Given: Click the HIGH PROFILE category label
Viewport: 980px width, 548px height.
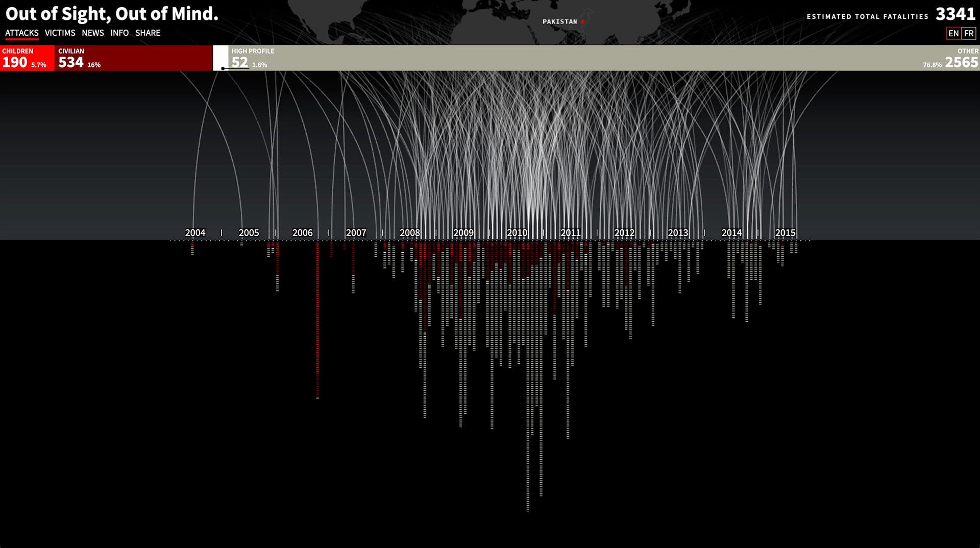Looking at the screenshot, I should [x=253, y=51].
